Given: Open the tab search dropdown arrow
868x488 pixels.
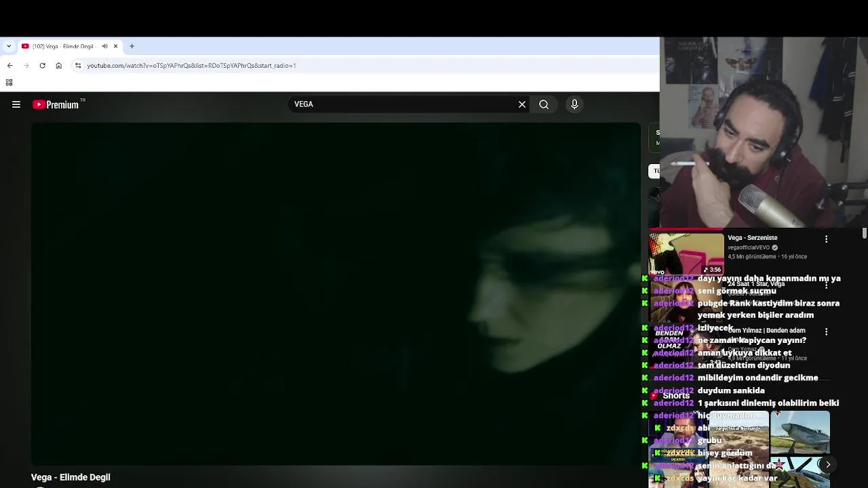Looking at the screenshot, I should click(x=9, y=46).
